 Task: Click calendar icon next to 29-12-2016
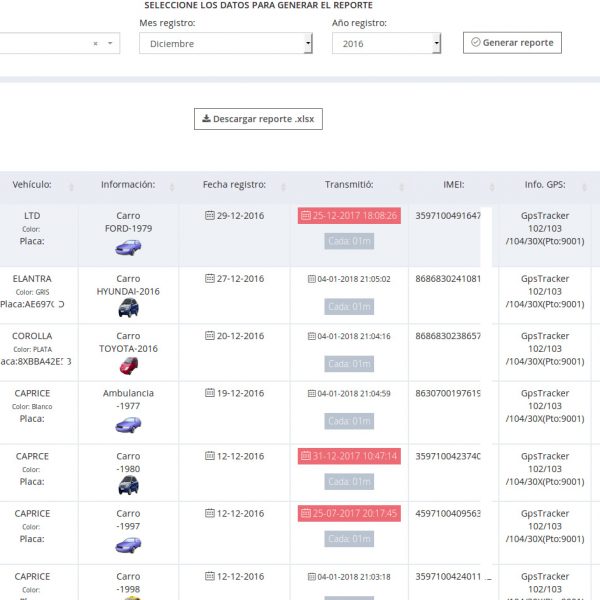(209, 215)
